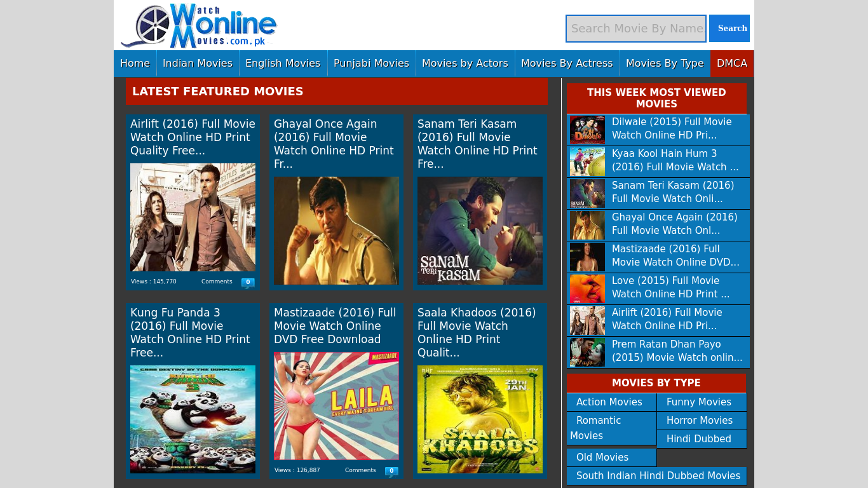The height and width of the screenshot is (488, 868).
Task: Open Dilwale (2015) in most viewed list
Action: [672, 128]
